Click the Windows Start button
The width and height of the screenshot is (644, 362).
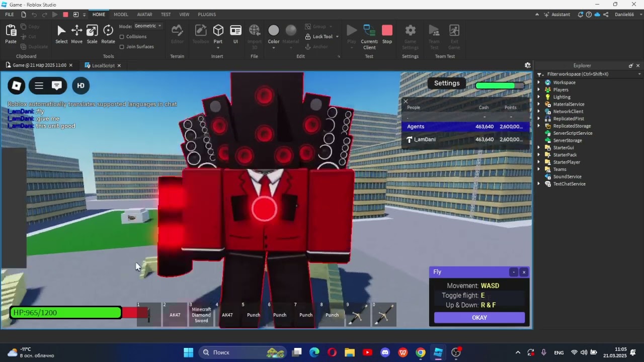coord(188,352)
